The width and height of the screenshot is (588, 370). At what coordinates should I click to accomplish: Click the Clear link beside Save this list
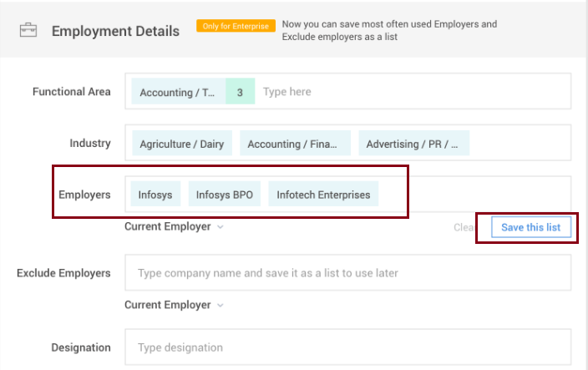[464, 227]
